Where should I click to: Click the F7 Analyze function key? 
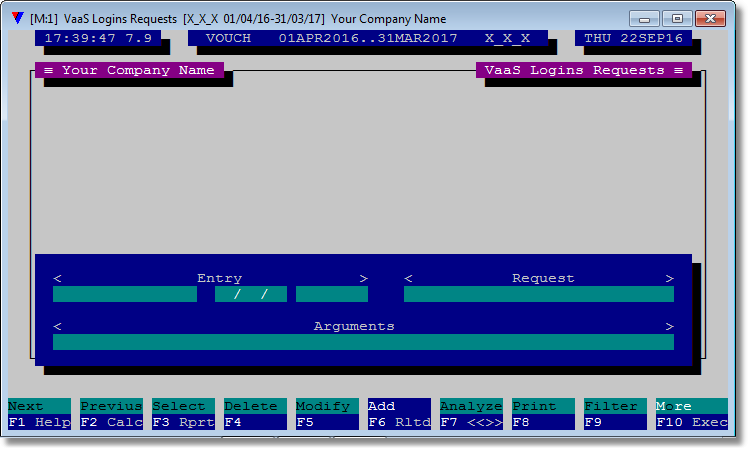tap(471, 414)
